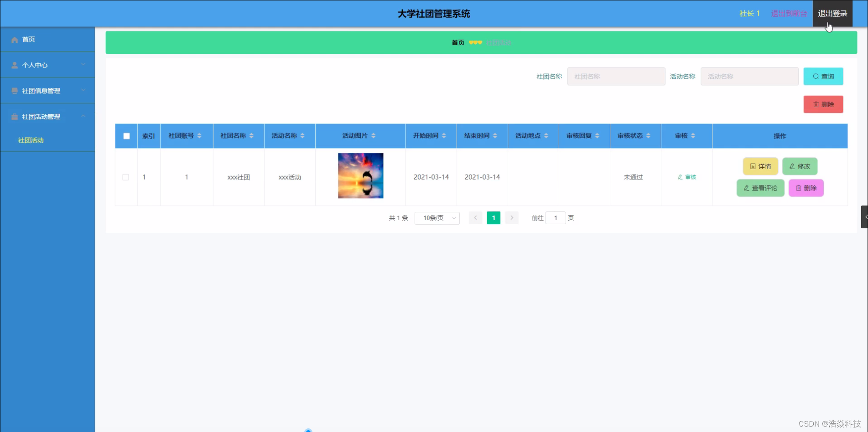Click the glasses icon in the breadcrumb bar

475,42
